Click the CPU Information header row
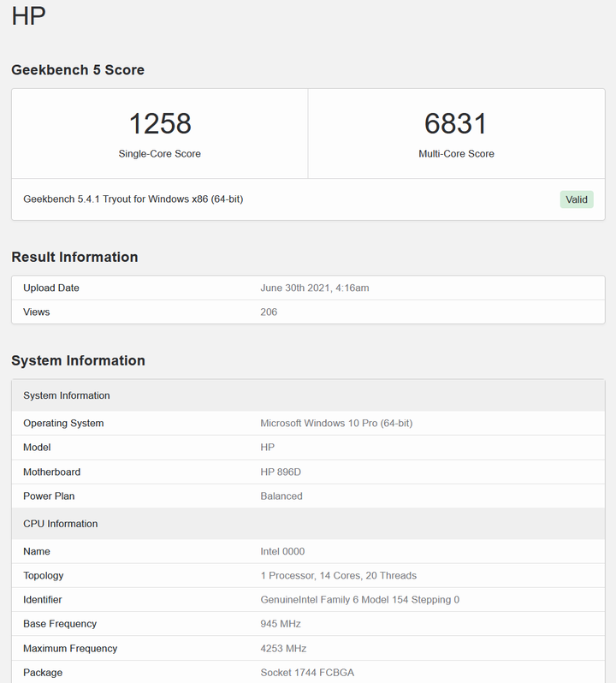This screenshot has height=683, width=616. pos(308,524)
